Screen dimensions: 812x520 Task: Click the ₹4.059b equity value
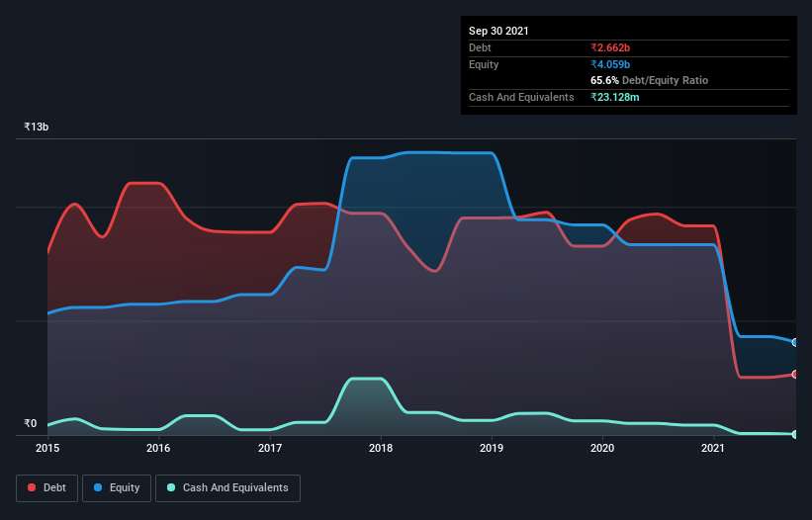pyautogui.click(x=610, y=64)
